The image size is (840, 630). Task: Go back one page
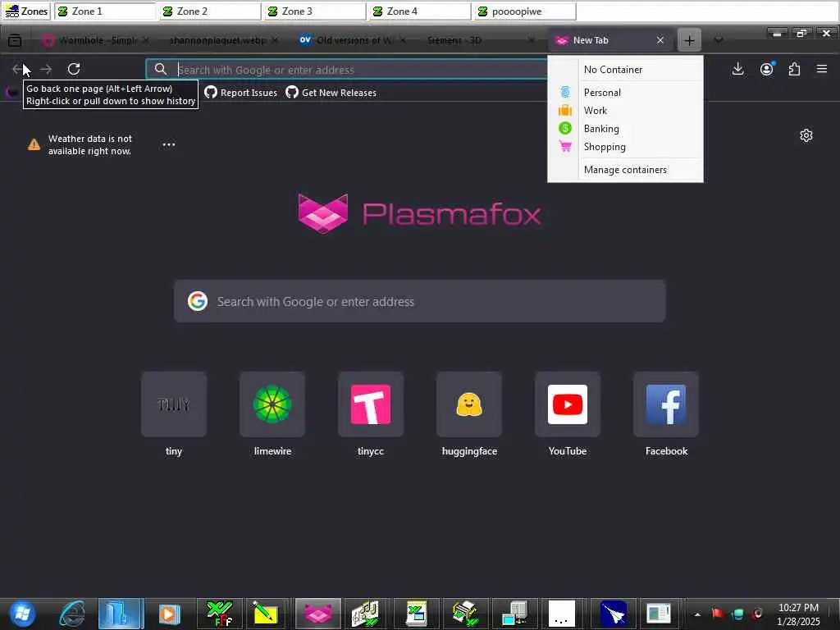pos(18,69)
